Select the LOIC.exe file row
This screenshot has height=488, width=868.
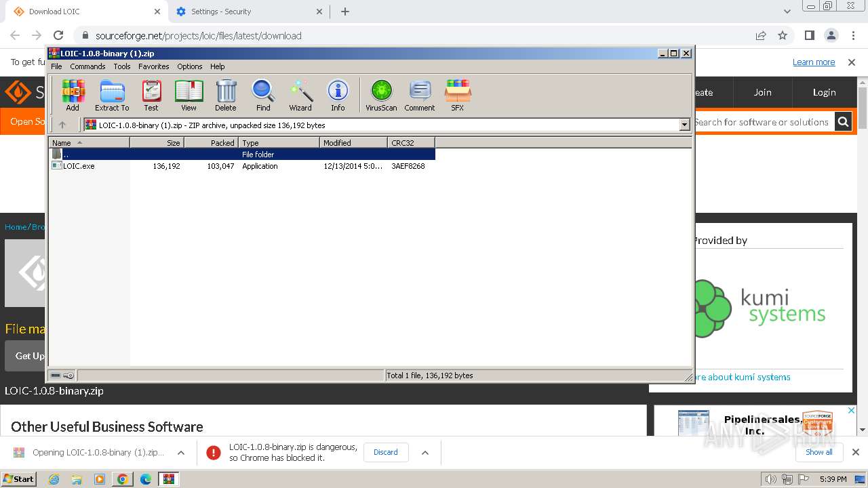coord(242,166)
